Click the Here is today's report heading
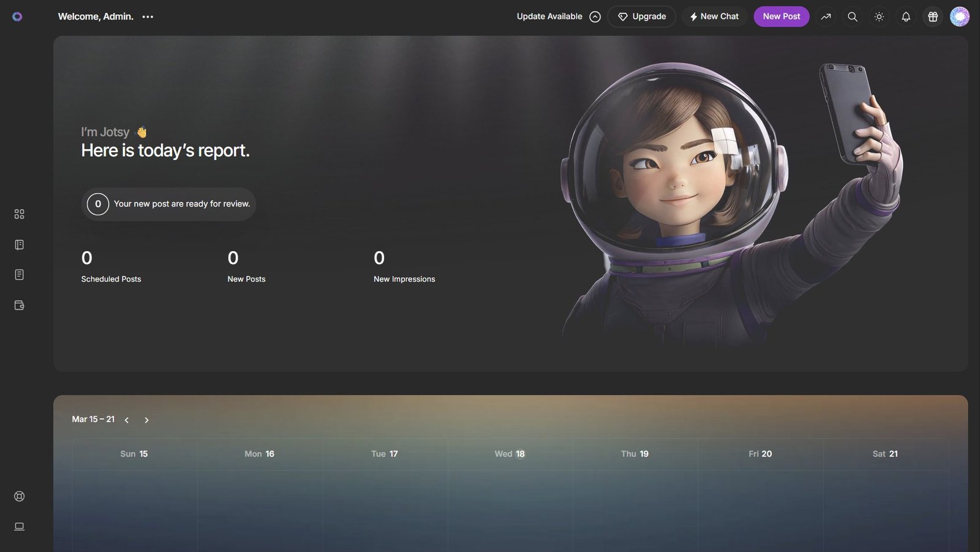This screenshot has height=552, width=980. pos(165,151)
